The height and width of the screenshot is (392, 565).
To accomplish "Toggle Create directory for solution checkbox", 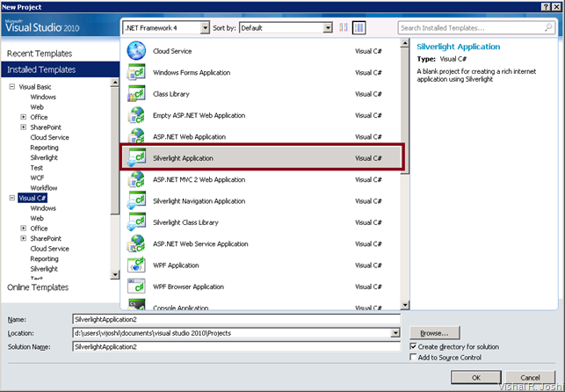I will [x=413, y=346].
